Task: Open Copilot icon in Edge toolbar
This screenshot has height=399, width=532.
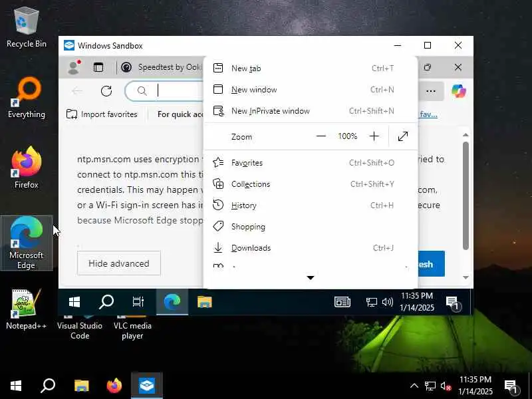Action: click(x=459, y=91)
